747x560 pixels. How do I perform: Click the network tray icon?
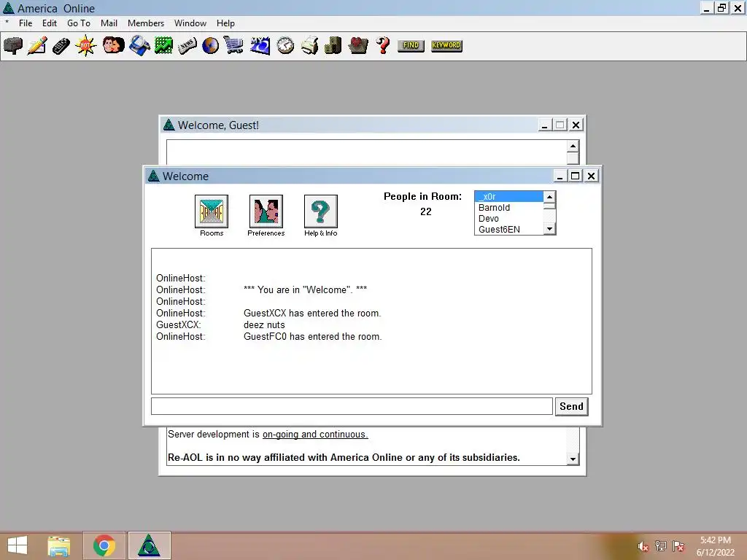pyautogui.click(x=661, y=546)
